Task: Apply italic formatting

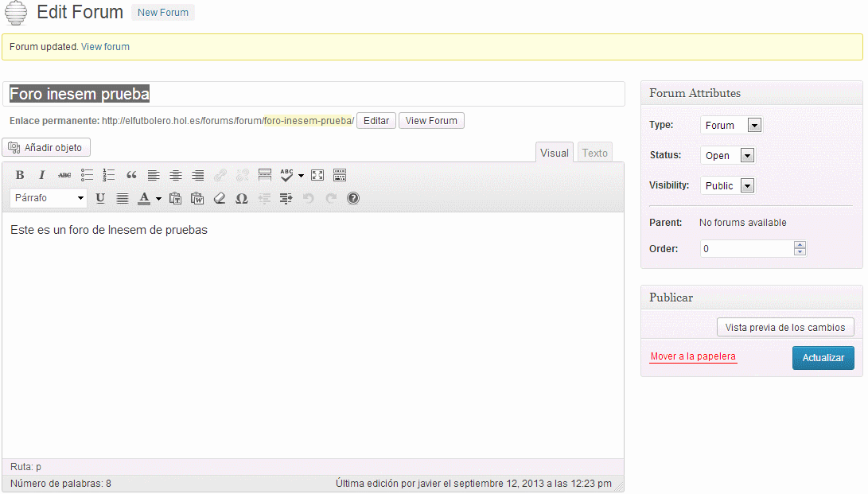Action: 42,175
